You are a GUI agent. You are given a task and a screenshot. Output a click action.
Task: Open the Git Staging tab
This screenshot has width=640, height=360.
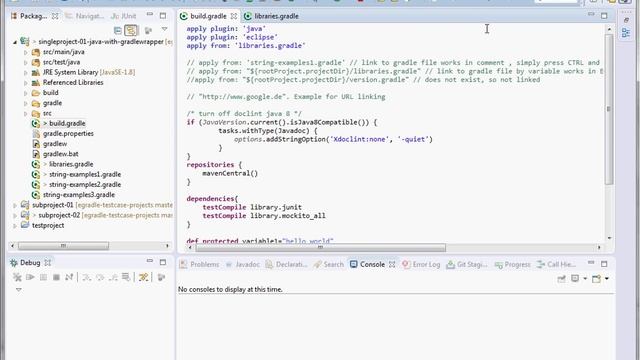(467, 264)
